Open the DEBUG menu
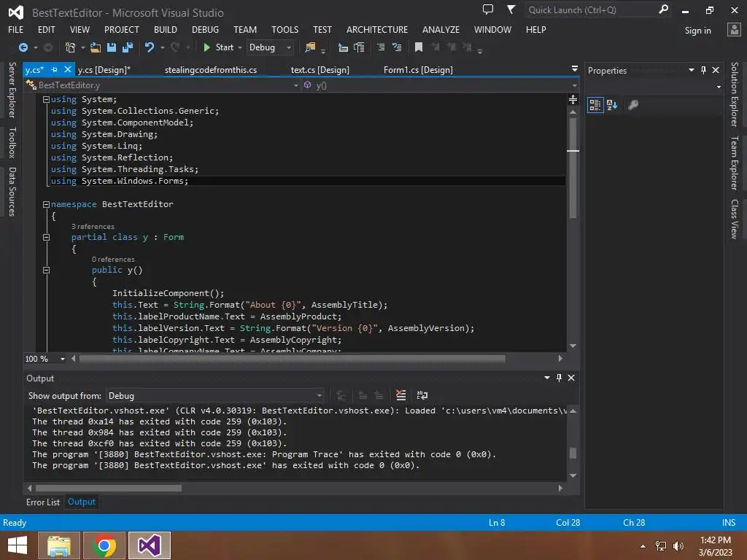This screenshot has width=747, height=560. click(205, 29)
